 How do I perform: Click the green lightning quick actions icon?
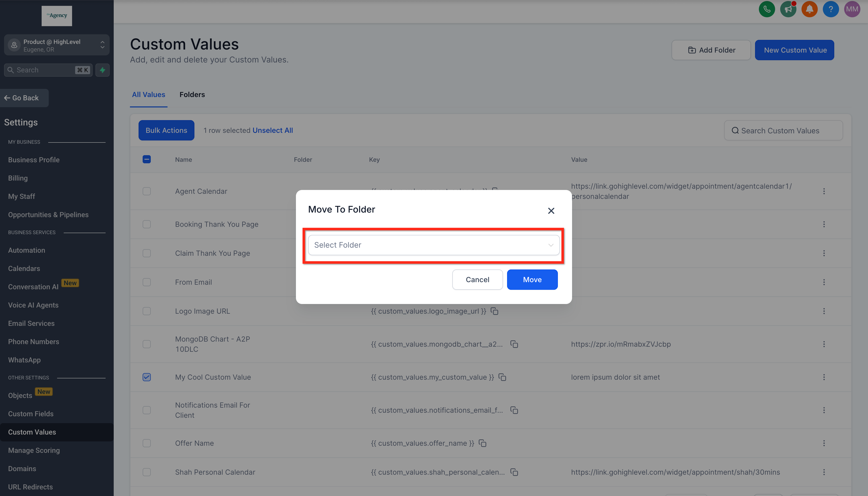[x=103, y=70]
